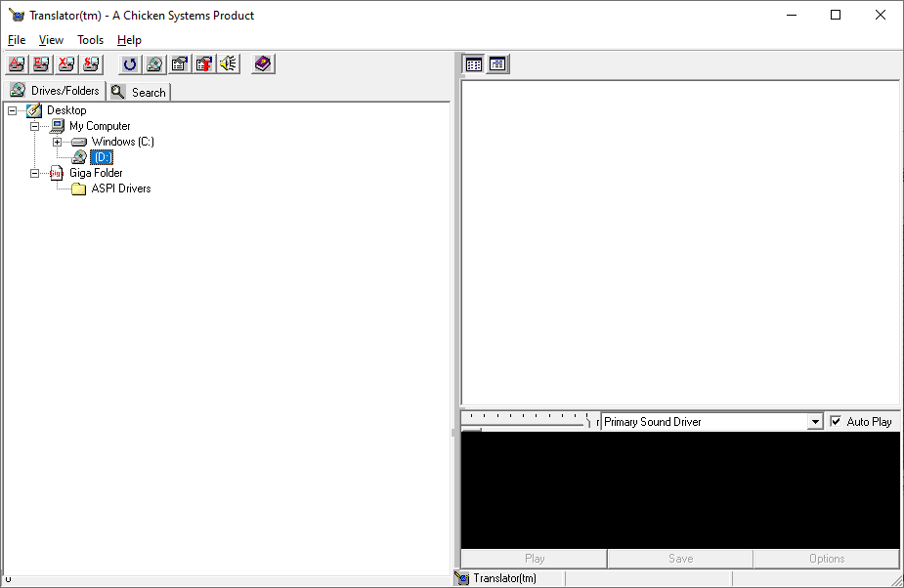Collapse the My Computer tree node

35,126
